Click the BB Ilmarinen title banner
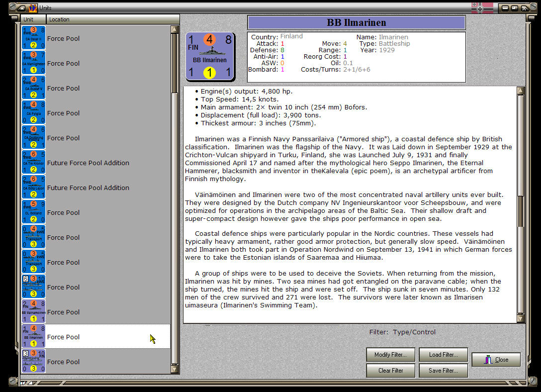Viewport: 541px width, 392px height. [357, 22]
